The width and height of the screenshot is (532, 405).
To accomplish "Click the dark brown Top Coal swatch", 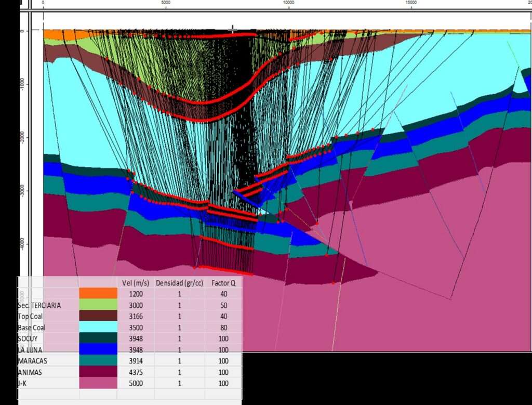I will tap(98, 316).
